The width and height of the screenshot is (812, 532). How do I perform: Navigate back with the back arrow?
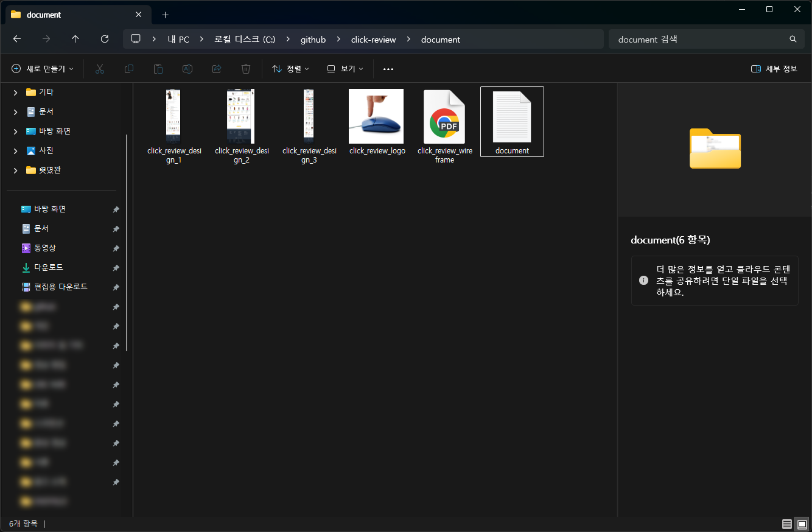[17, 39]
